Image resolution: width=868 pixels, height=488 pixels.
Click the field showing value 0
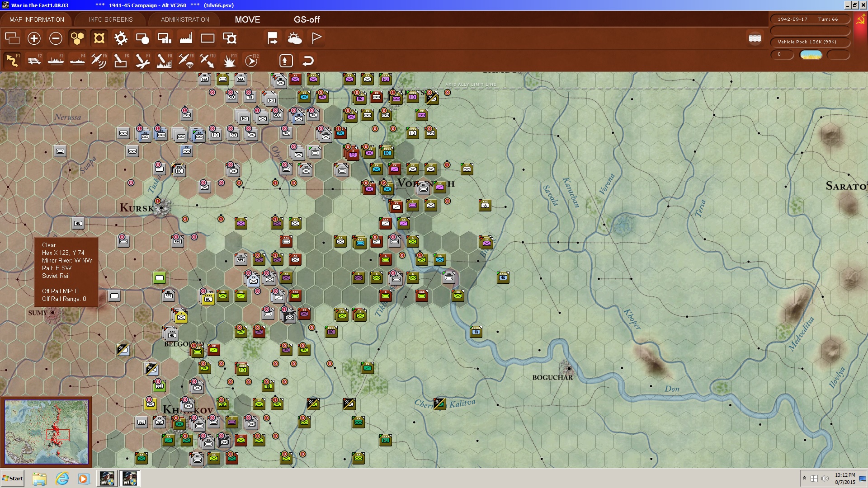(x=783, y=55)
